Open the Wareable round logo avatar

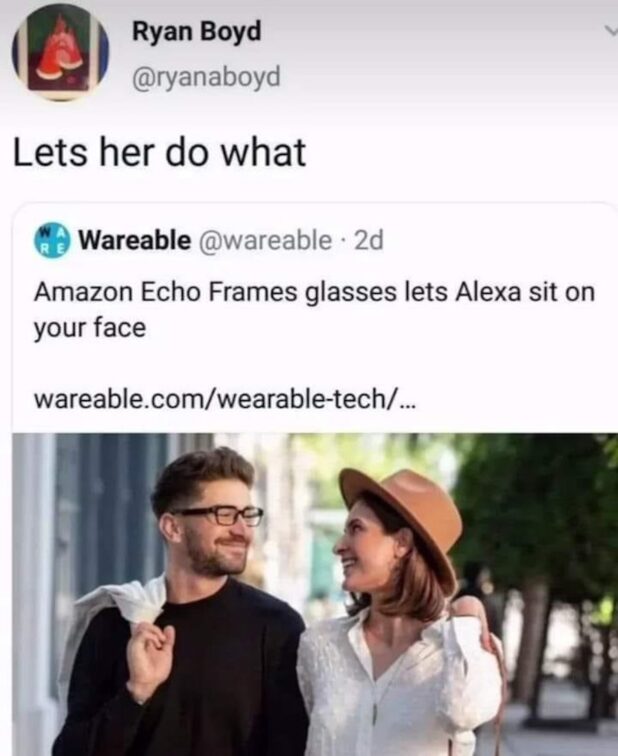point(52,240)
